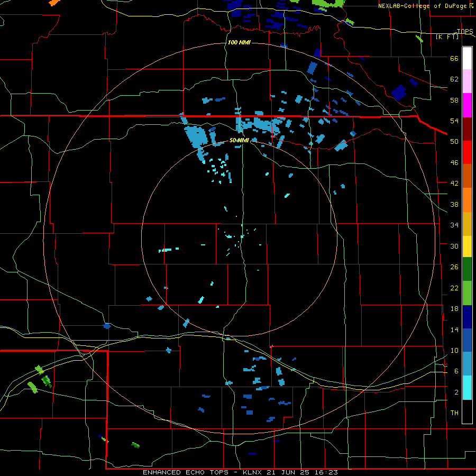
Task: Click the "TH" threshold label
Action: click(x=454, y=413)
